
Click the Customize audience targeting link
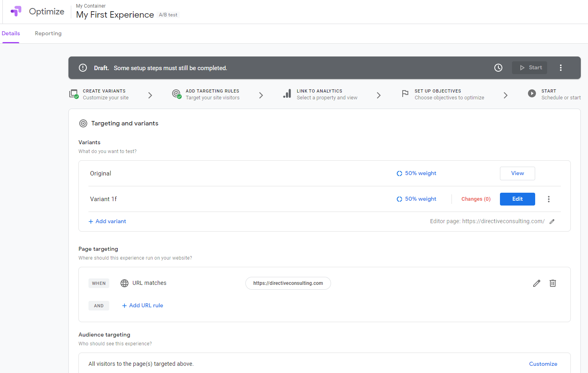[x=543, y=364]
